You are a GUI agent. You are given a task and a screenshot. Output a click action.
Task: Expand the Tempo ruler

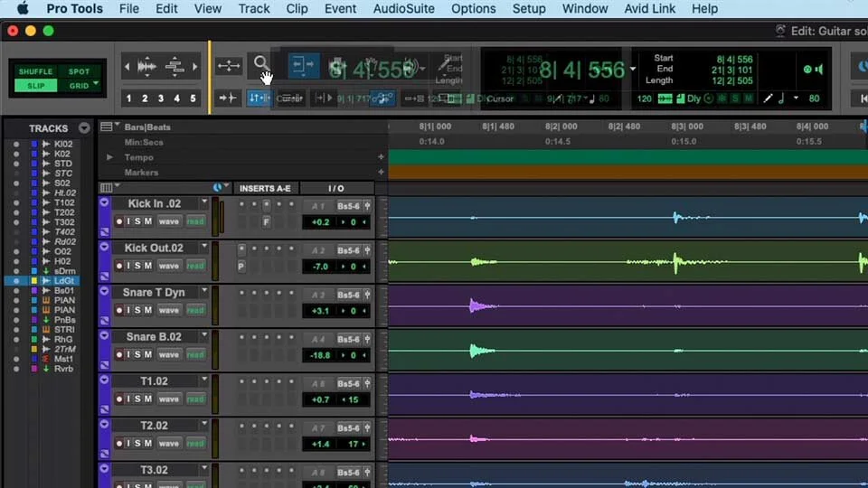[109, 157]
